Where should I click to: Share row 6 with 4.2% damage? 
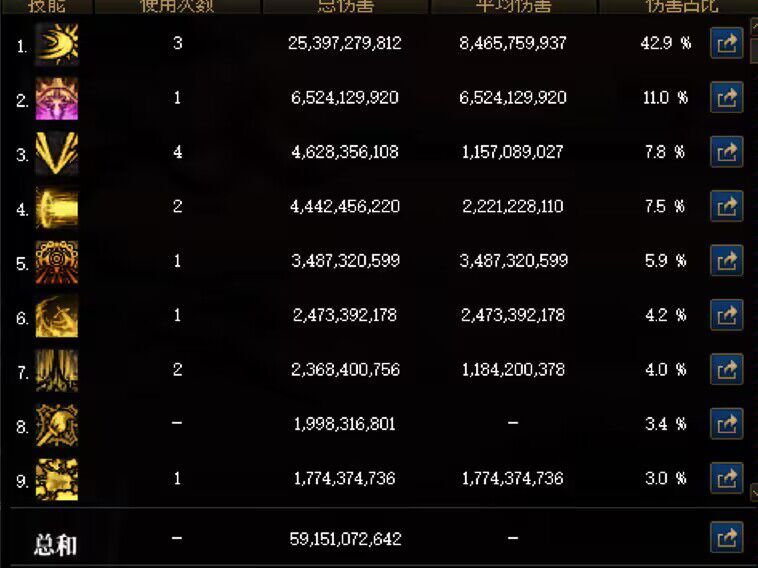tap(726, 315)
